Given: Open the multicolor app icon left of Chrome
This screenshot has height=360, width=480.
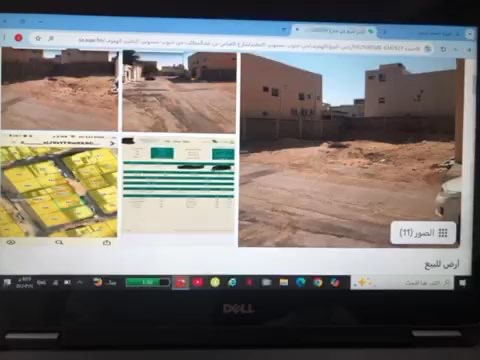Looking at the screenshot, I should [x=335, y=282].
